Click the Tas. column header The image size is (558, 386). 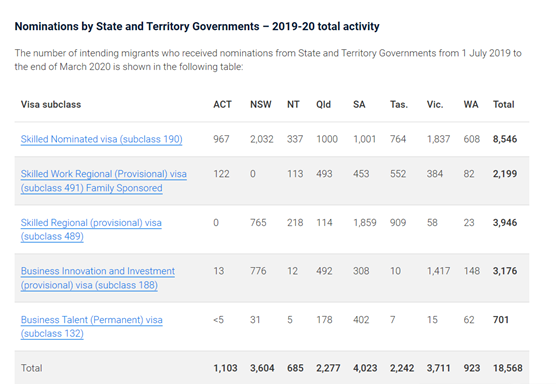399,105
